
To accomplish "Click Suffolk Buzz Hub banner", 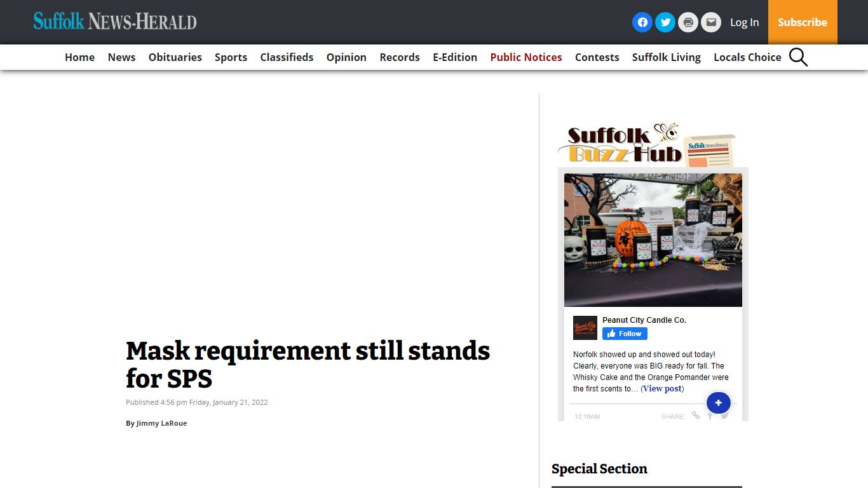I will tap(647, 144).
